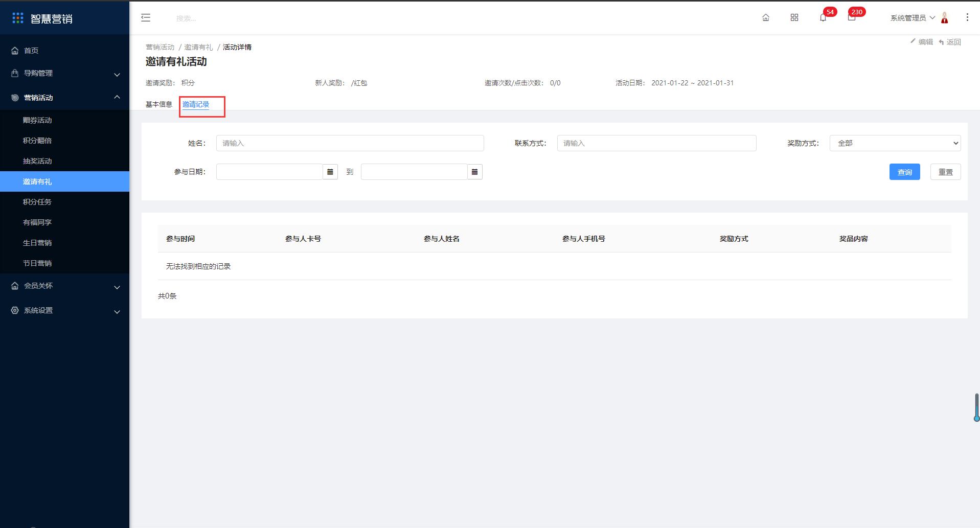Click the 会员关怀 sidebar icon

point(15,286)
